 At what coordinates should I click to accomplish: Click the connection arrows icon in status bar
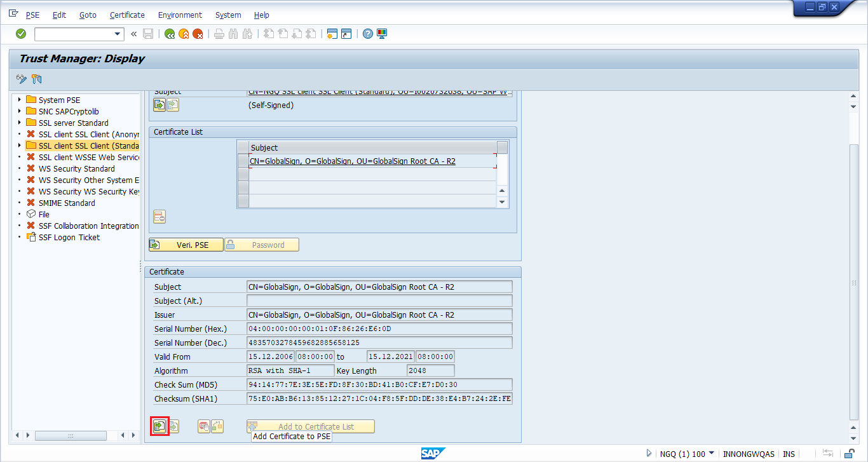click(x=828, y=454)
